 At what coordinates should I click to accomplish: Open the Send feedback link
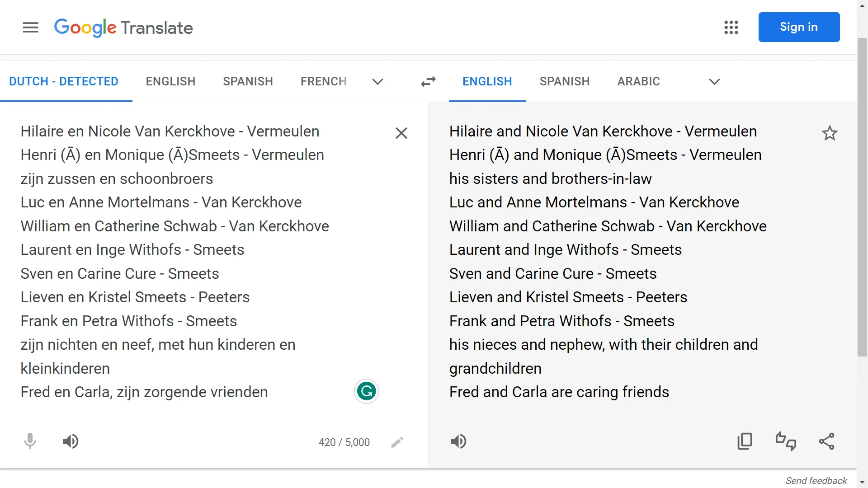point(816,480)
